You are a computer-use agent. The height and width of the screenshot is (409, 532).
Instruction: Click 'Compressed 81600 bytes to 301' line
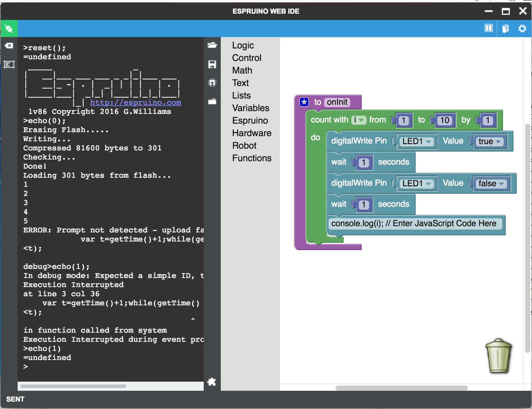(x=92, y=148)
